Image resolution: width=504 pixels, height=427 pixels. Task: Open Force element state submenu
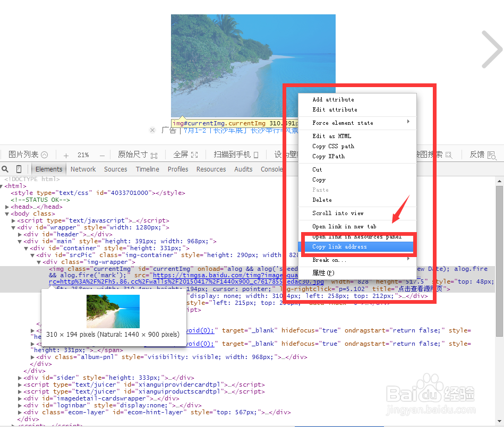coord(357,123)
